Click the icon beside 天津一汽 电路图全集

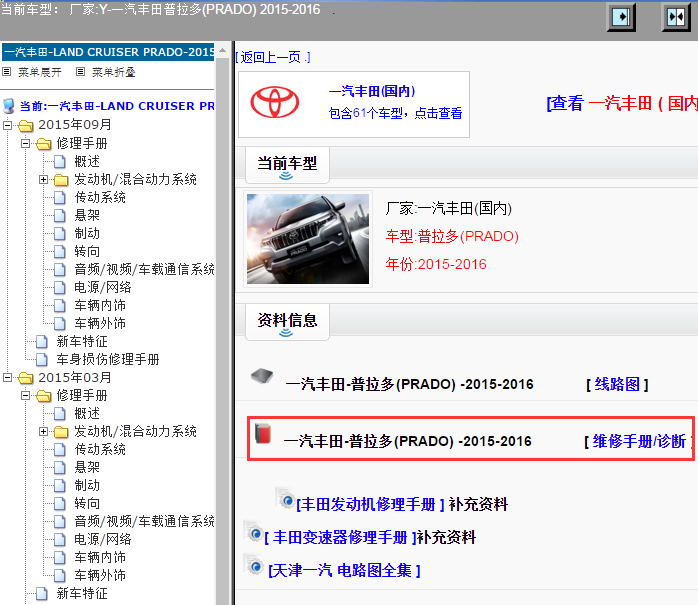(254, 564)
